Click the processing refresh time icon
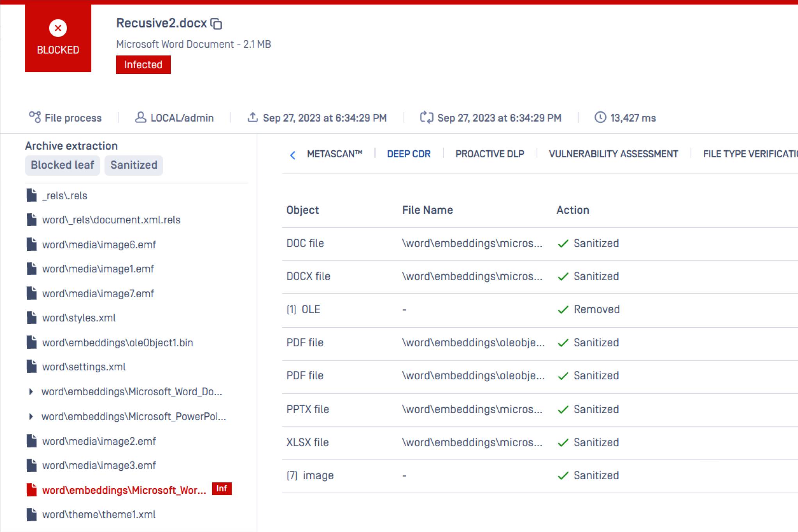This screenshot has height=532, width=798. click(x=427, y=117)
